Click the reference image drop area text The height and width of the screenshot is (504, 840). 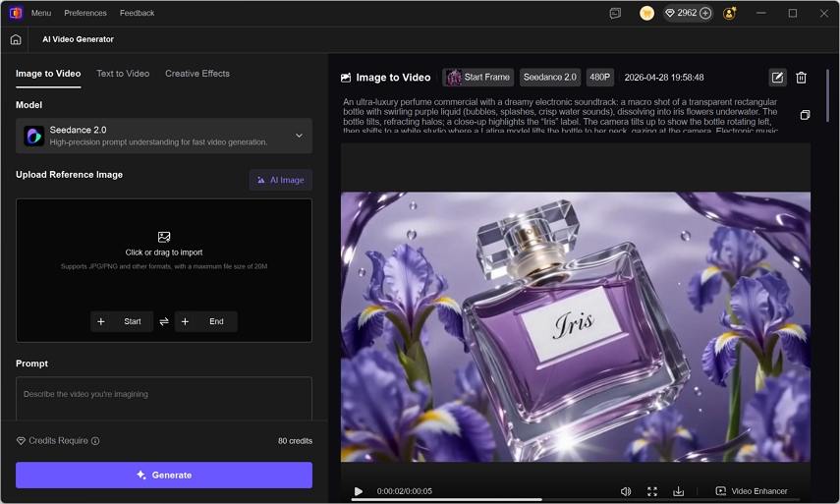[x=164, y=252]
